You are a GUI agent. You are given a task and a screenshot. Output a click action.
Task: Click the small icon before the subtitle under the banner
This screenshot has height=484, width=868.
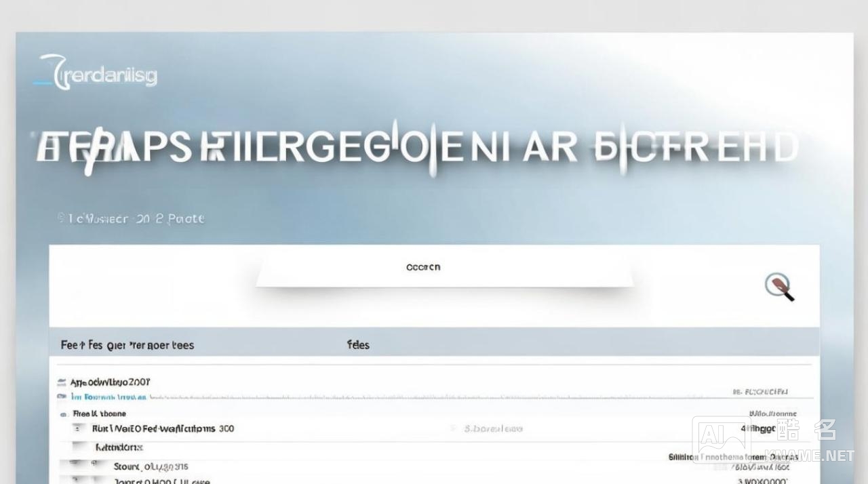pos(61,218)
